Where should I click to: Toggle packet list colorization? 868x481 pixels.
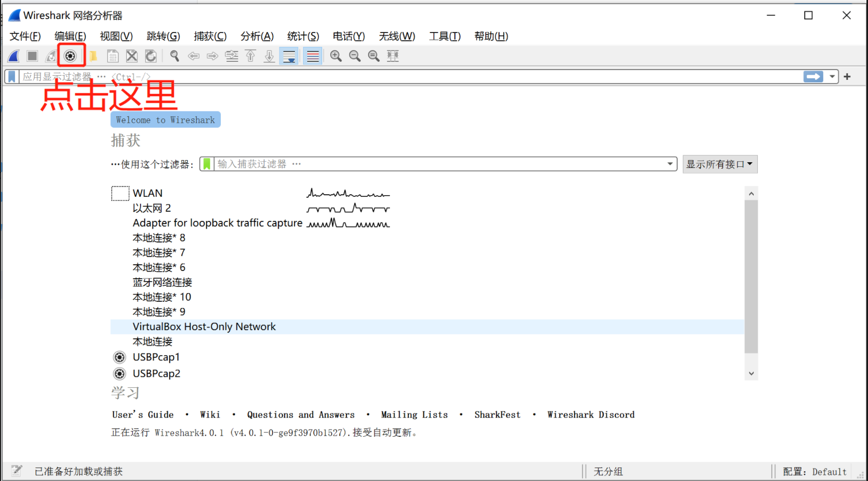coord(313,56)
